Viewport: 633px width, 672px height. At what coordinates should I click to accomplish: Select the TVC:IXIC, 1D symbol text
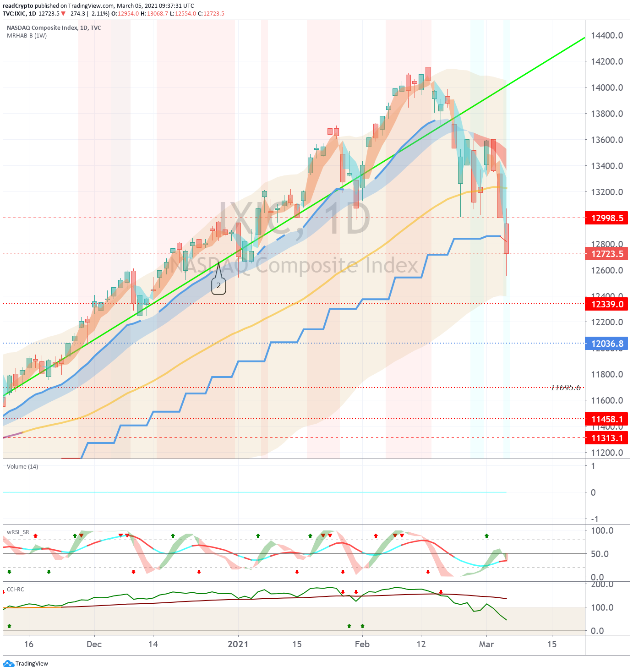pyautogui.click(x=19, y=14)
